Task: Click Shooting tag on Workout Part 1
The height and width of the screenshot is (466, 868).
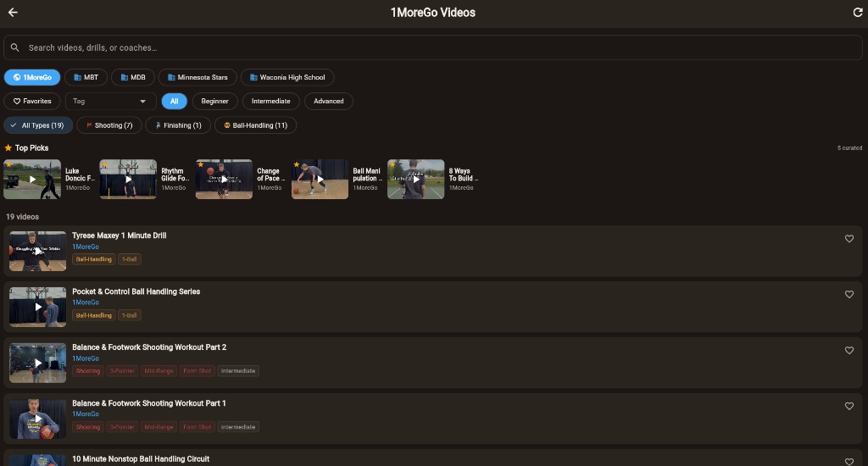Action: (88, 427)
